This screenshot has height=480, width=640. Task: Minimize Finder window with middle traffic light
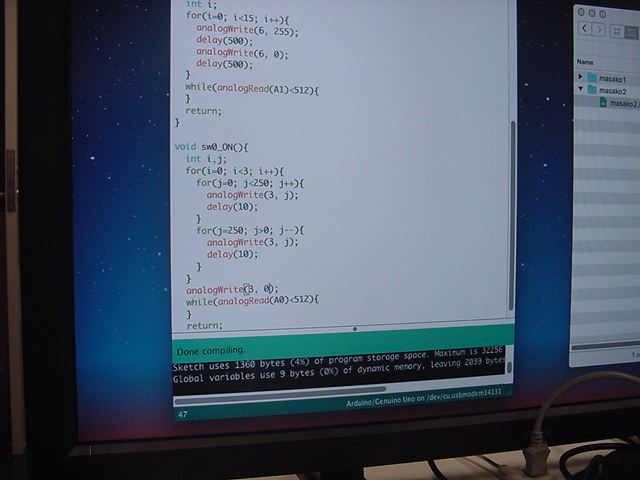point(592,13)
